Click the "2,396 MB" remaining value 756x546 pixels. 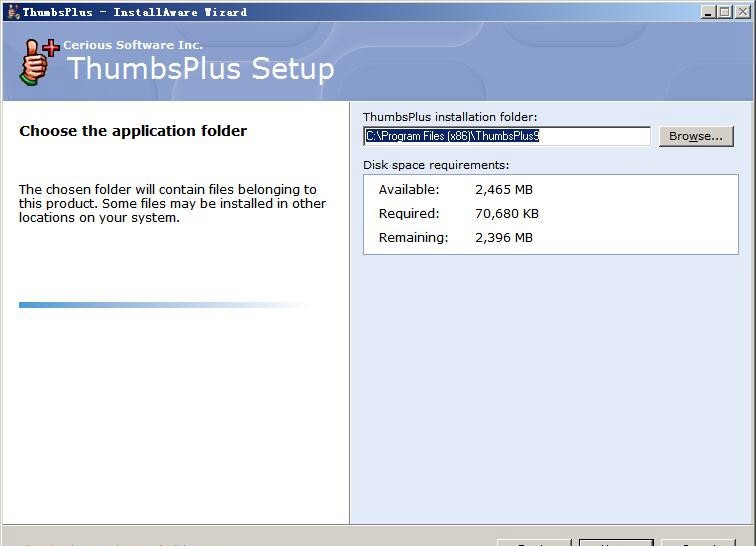[x=504, y=237]
